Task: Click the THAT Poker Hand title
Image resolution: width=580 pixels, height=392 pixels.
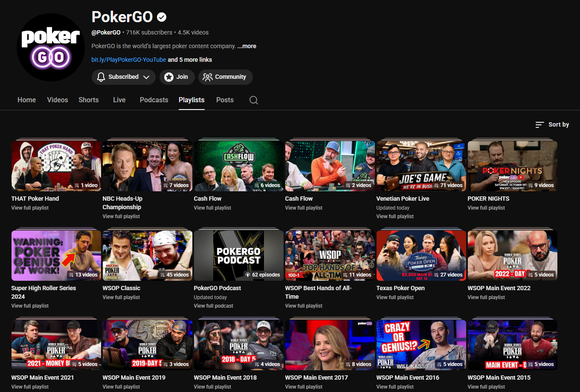Action: pos(35,199)
